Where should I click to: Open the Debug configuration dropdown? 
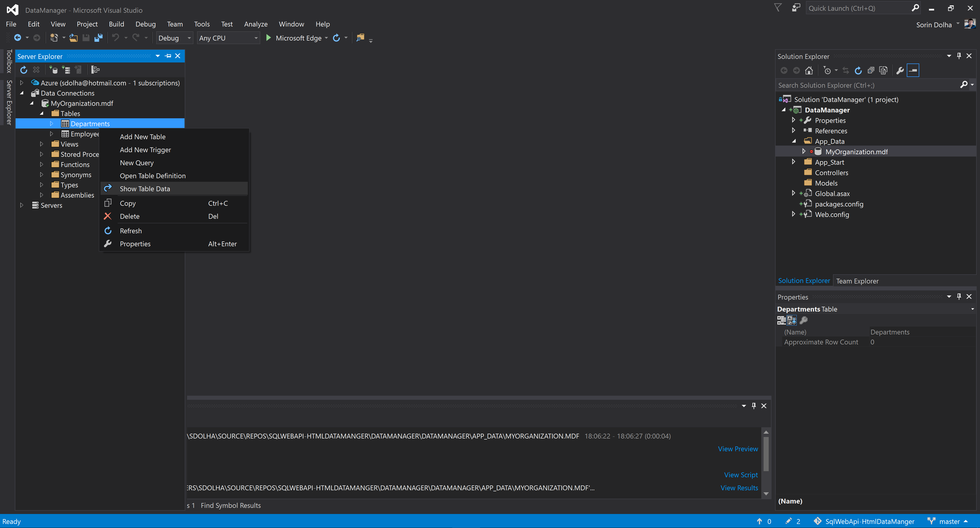(174, 38)
